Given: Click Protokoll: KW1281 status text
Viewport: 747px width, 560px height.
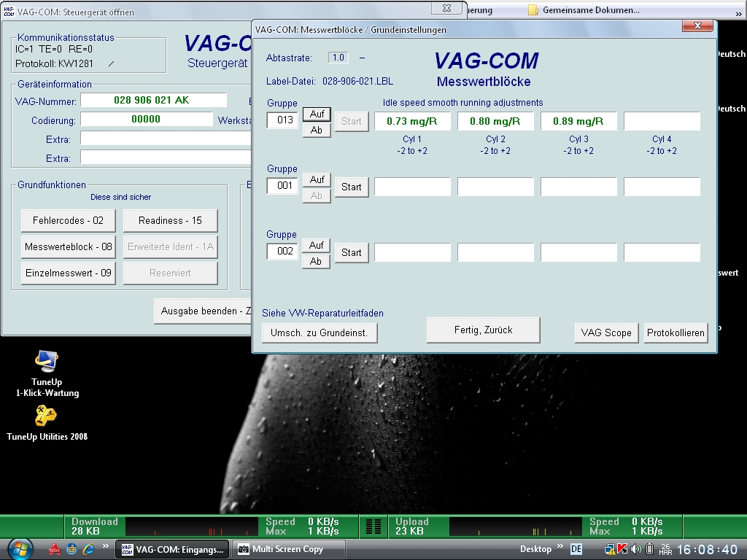Looking at the screenshot, I should (54, 64).
